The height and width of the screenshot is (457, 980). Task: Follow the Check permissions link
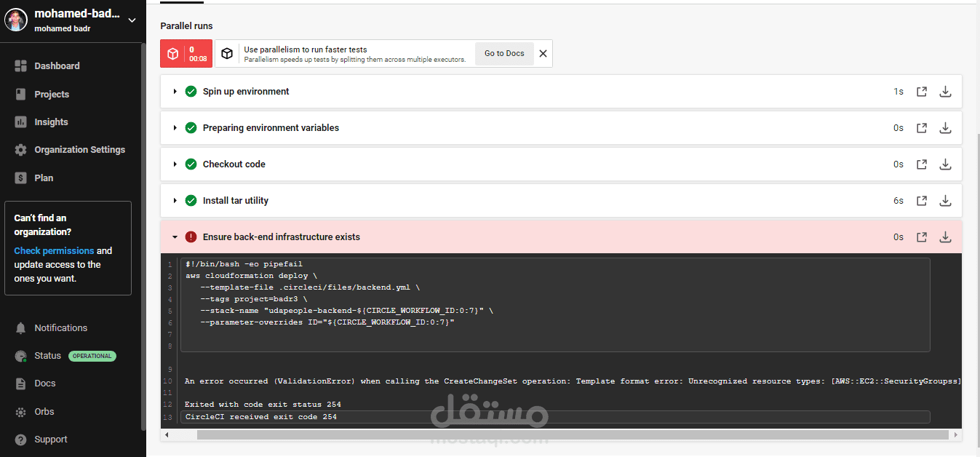click(54, 251)
